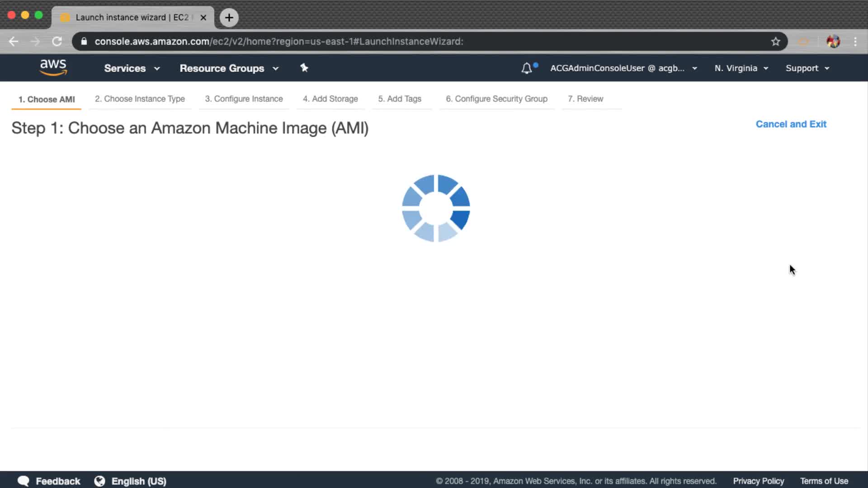Click the Cancel and Exit link
The height and width of the screenshot is (488, 868).
(791, 124)
